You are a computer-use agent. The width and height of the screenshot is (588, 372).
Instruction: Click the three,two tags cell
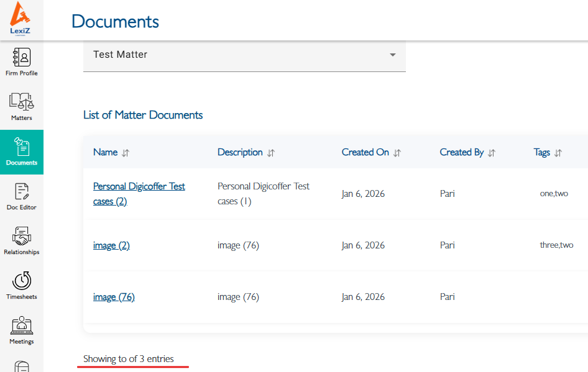pyautogui.click(x=556, y=245)
